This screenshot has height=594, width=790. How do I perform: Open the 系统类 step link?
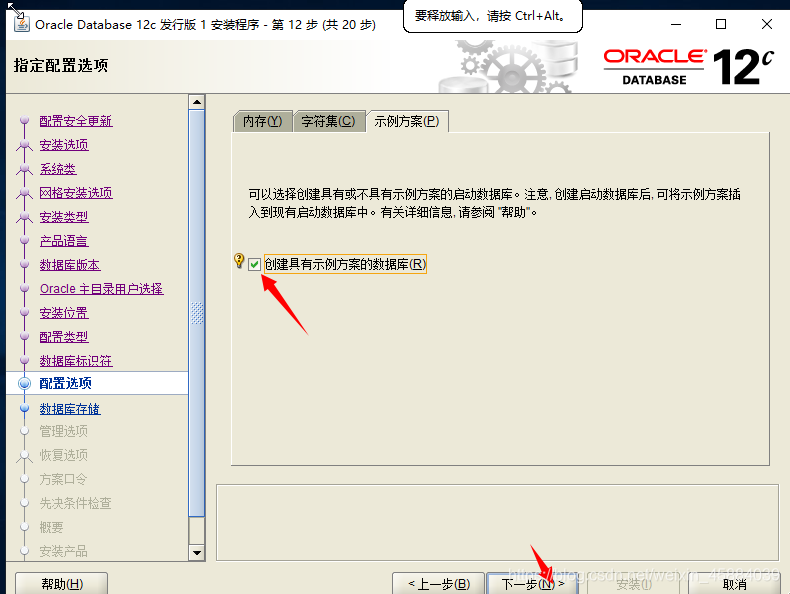[58, 169]
